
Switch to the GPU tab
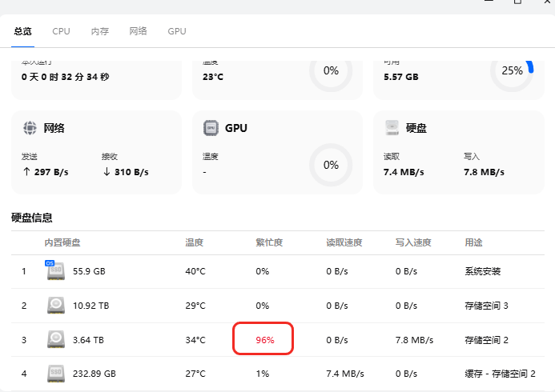[177, 31]
